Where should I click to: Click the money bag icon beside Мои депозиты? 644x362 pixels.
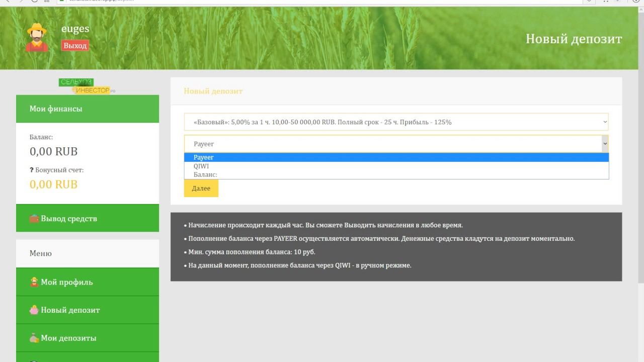pos(34,338)
